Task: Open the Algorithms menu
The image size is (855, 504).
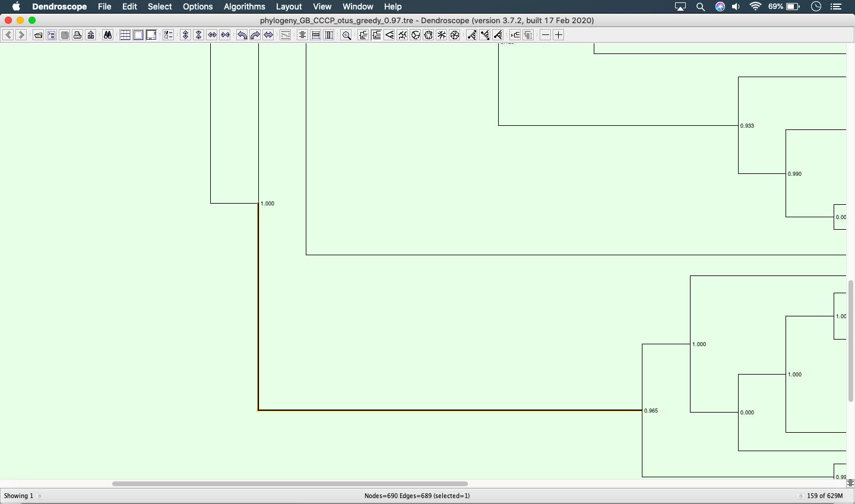Action: 244,7
